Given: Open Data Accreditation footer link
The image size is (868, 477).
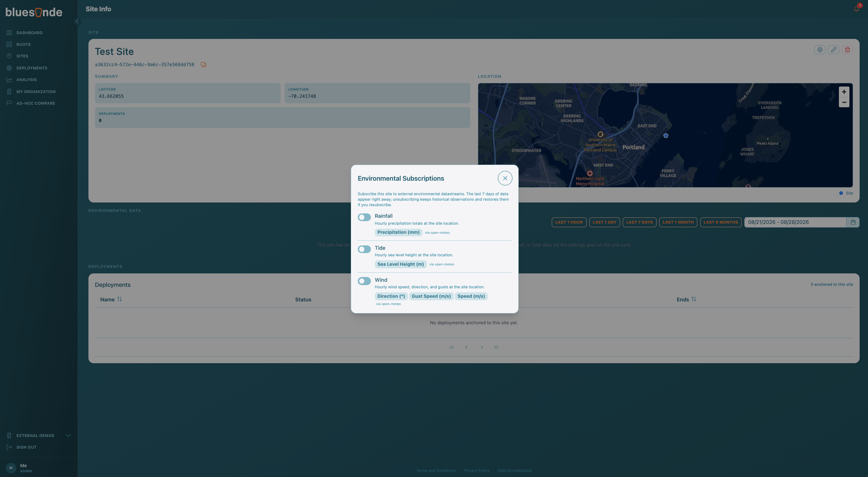Looking at the screenshot, I should coord(515,470).
